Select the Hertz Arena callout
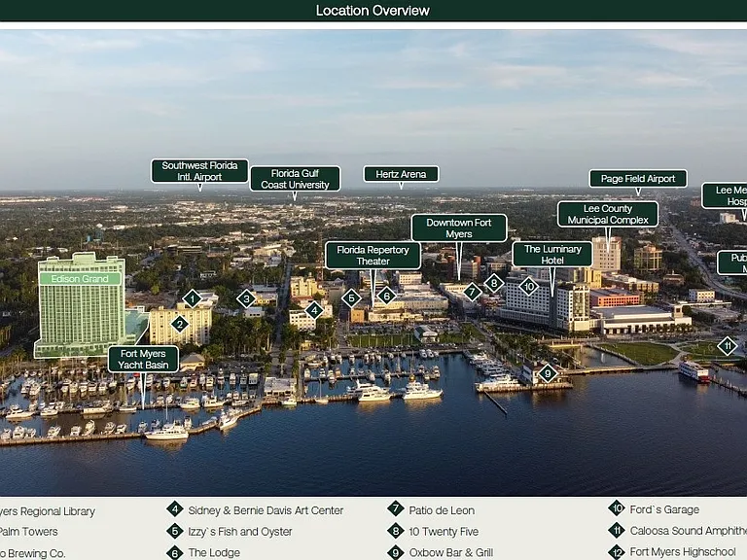This screenshot has width=747, height=560. pos(401,174)
